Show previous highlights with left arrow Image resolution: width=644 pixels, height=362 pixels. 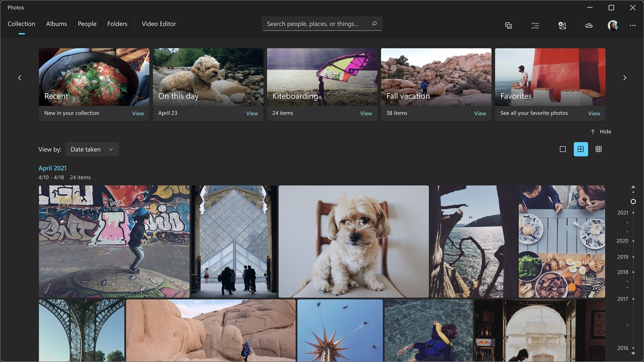pyautogui.click(x=19, y=78)
